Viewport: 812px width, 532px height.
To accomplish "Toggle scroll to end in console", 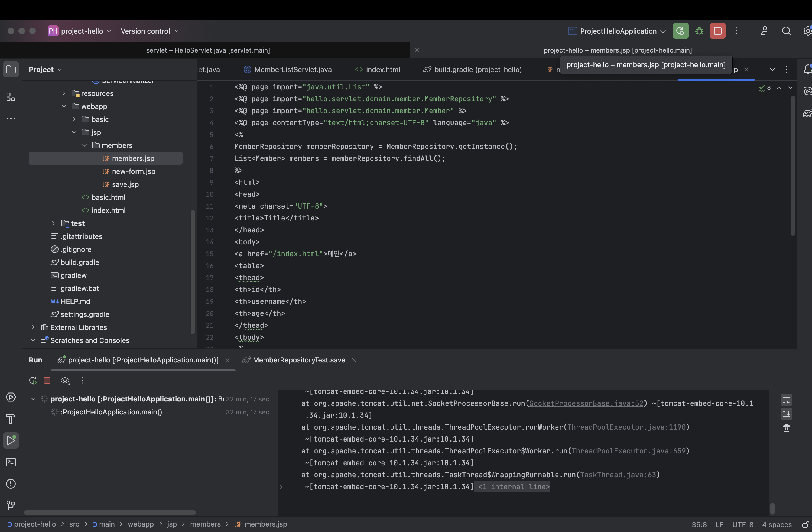I will click(x=787, y=414).
